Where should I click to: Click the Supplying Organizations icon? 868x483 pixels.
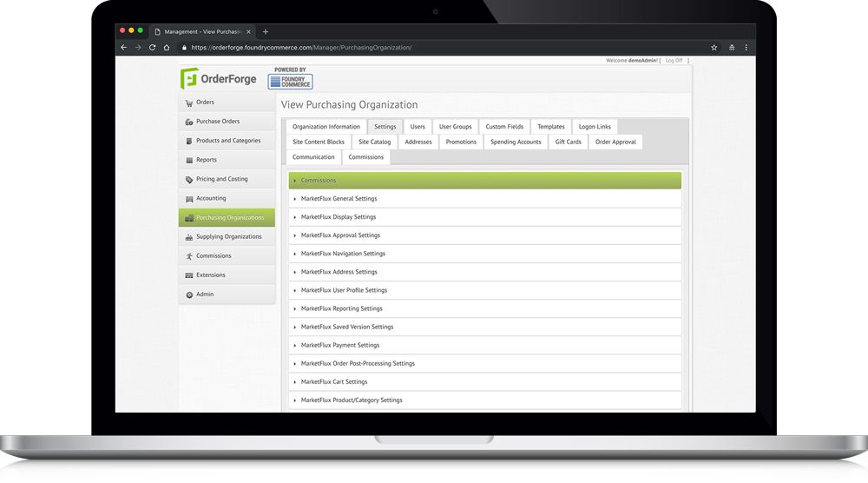188,237
